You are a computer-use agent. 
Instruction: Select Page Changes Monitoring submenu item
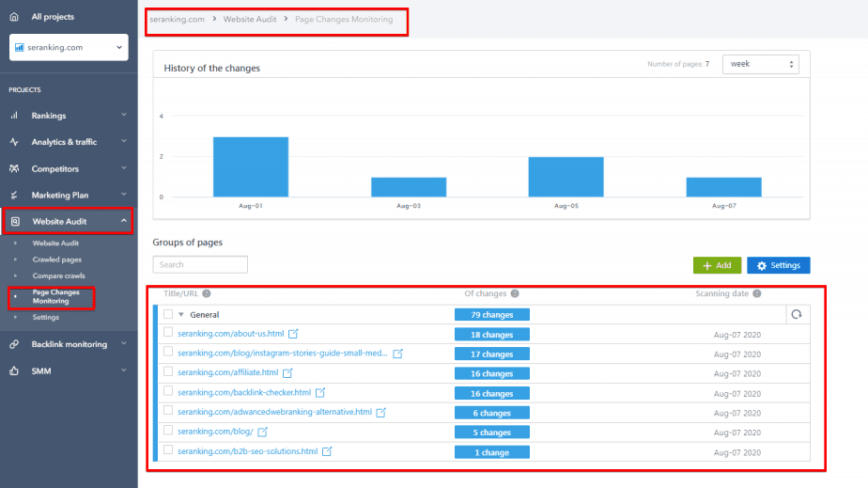pyautogui.click(x=55, y=296)
